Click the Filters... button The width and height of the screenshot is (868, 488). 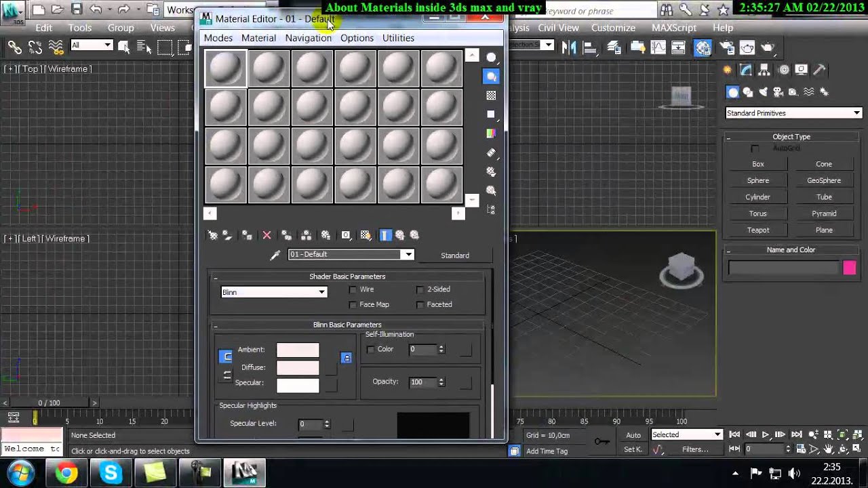[695, 449]
